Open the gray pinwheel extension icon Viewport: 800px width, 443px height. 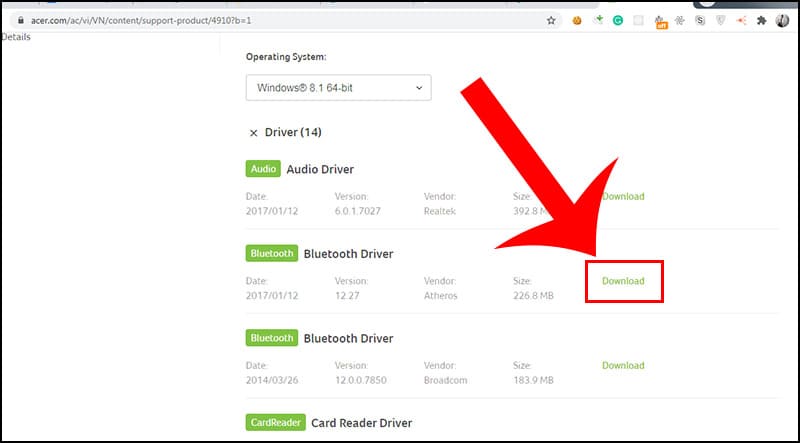tap(680, 20)
